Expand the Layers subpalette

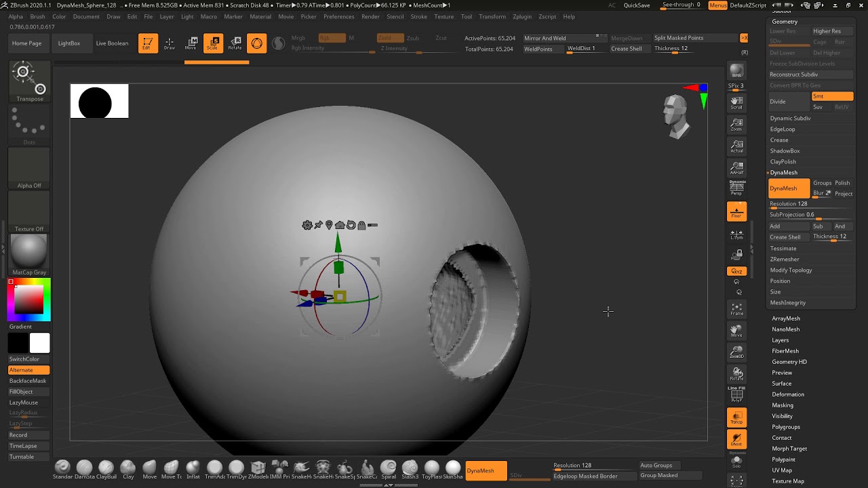pos(780,340)
